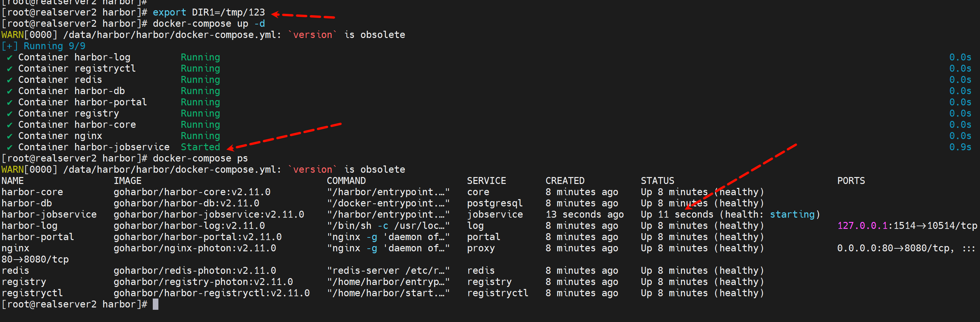Click the NAME column header
The image size is (980, 322).
pos(13,181)
